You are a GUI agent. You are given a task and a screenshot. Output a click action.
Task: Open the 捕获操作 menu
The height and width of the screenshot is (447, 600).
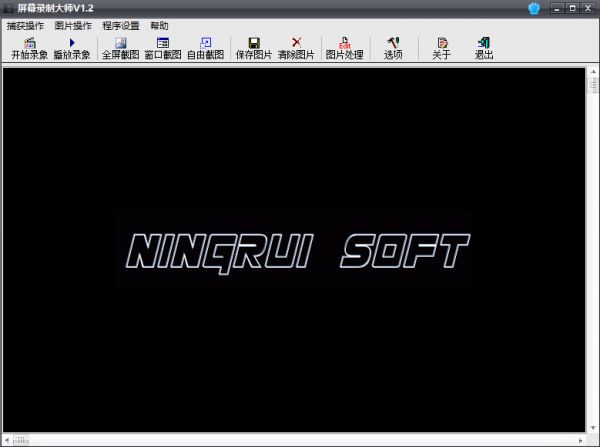(x=25, y=26)
